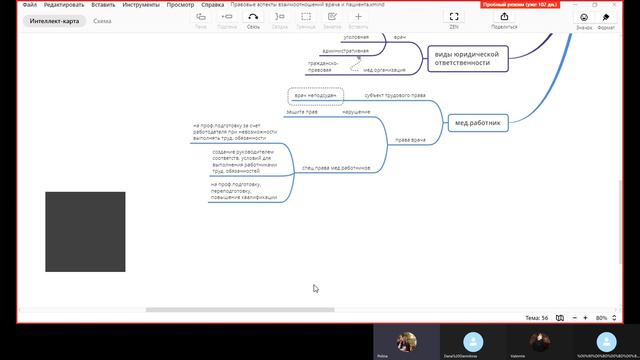Open the Формат format panel
Image resolution: width=640 pixels, height=360 pixels.
pyautogui.click(x=606, y=17)
